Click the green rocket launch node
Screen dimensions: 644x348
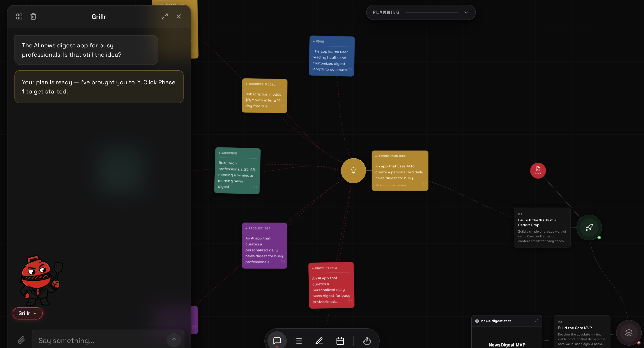click(589, 227)
